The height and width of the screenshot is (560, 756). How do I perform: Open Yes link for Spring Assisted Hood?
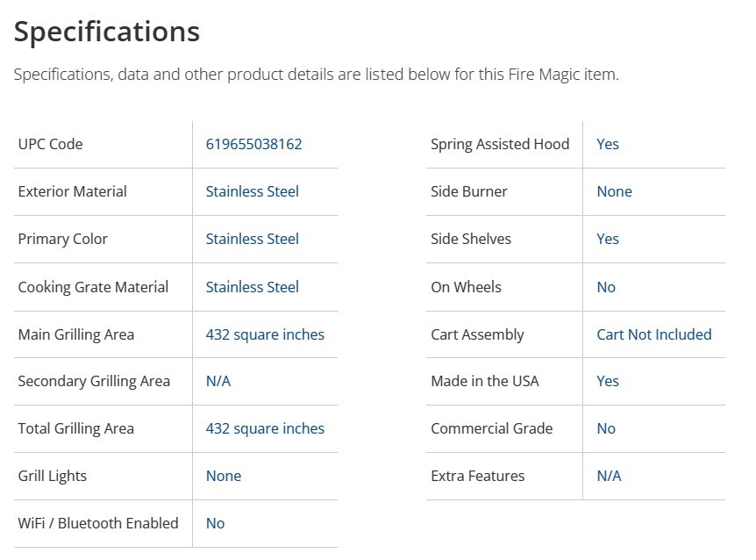[x=607, y=144]
